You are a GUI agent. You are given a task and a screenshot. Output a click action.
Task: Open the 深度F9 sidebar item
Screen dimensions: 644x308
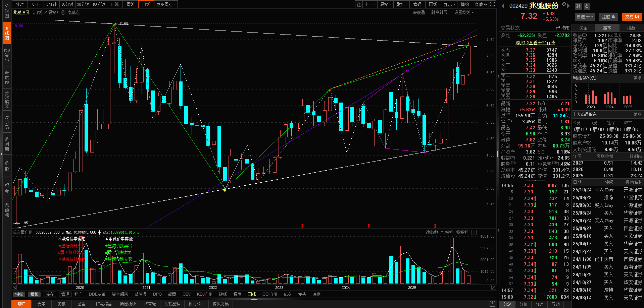(7, 77)
